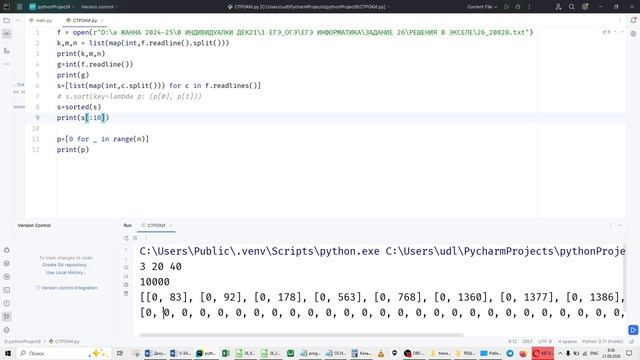Image resolution: width=640 pixels, height=360 pixels.
Task: Click the 4 spaces indent indicator
Action: click(x=567, y=341)
